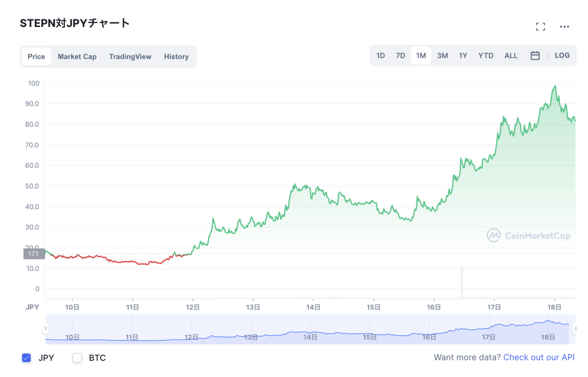Image resolution: width=588 pixels, height=377 pixels.
Task: Set time range to 7D
Action: point(400,56)
